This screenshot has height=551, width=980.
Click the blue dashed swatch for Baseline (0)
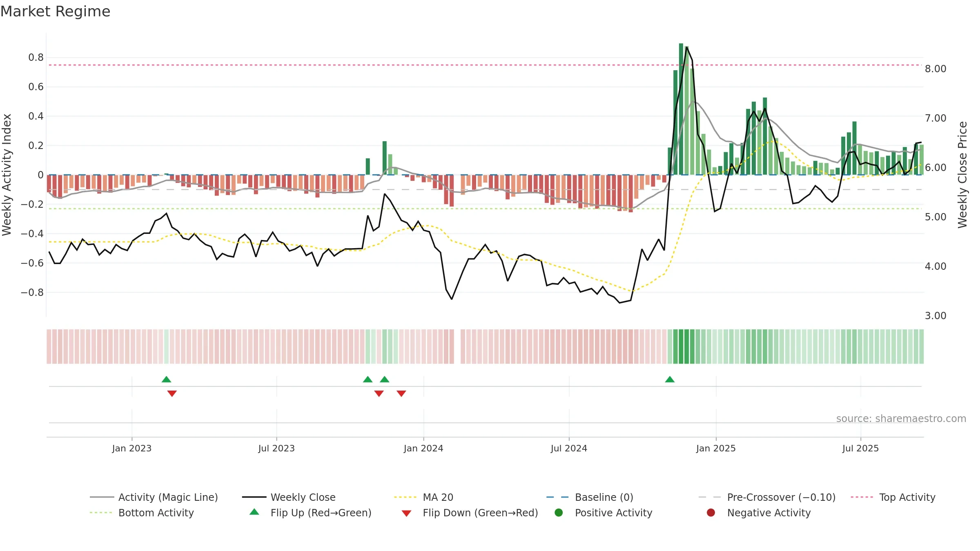click(557, 497)
